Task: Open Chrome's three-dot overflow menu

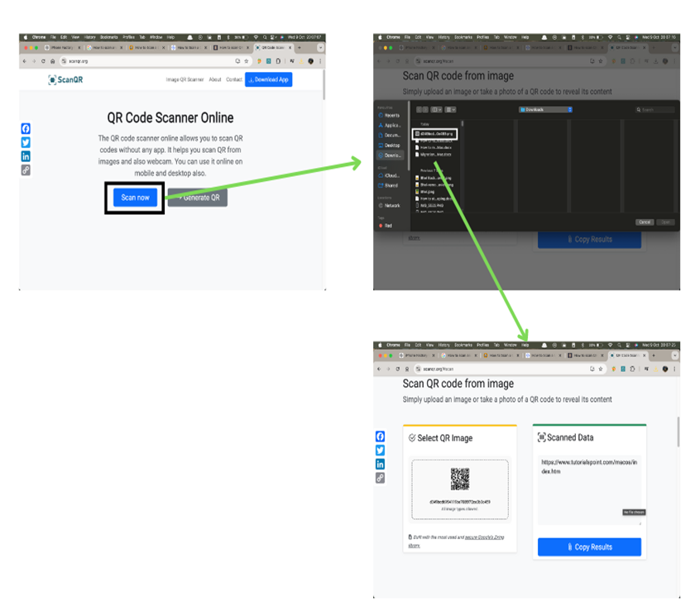Action: [x=321, y=60]
